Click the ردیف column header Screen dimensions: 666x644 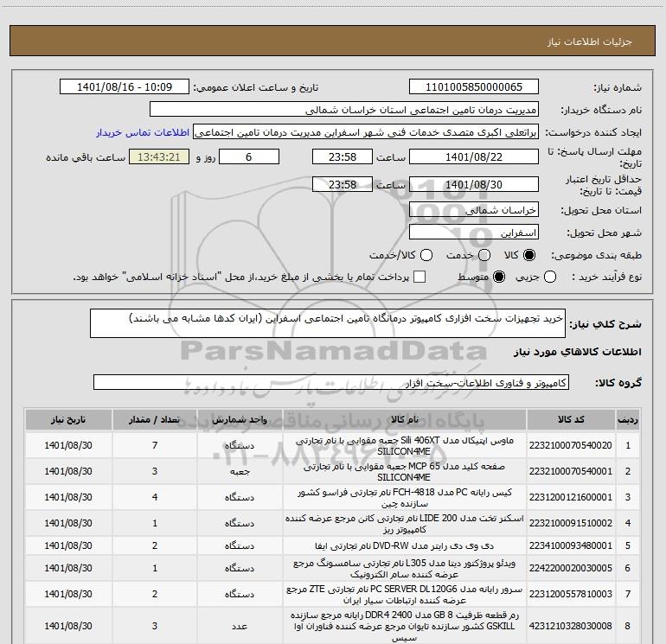(628, 419)
